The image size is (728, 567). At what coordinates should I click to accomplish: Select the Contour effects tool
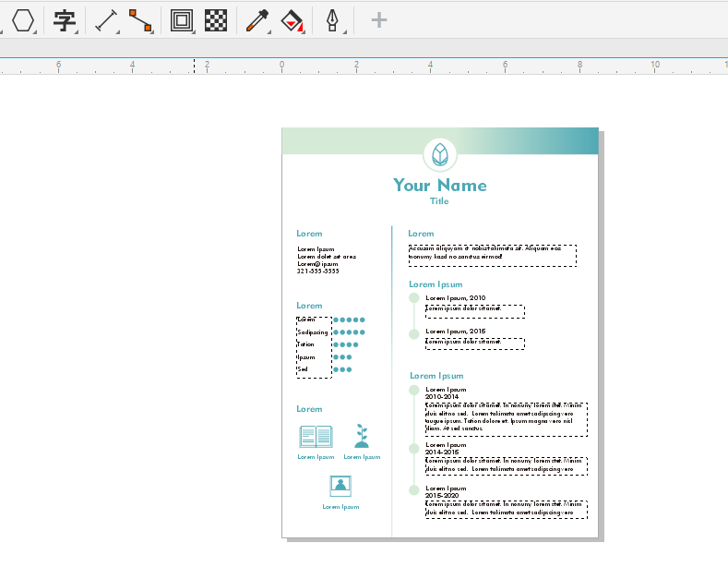pyautogui.click(x=182, y=21)
